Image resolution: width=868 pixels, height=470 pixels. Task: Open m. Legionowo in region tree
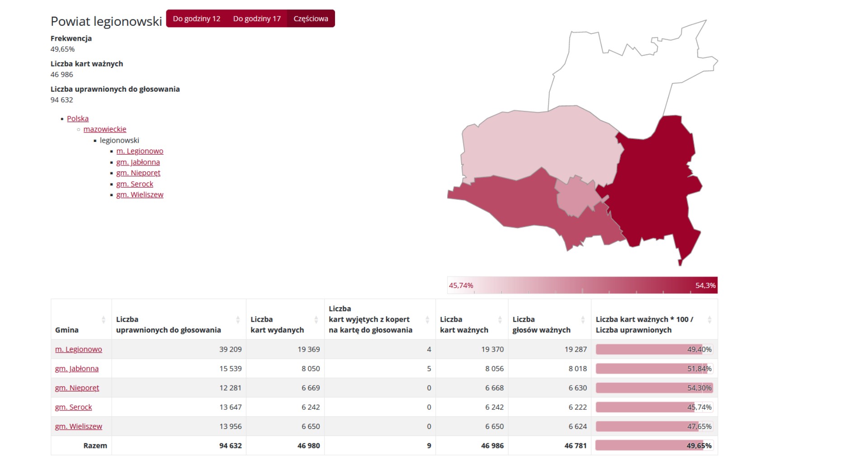coord(140,151)
